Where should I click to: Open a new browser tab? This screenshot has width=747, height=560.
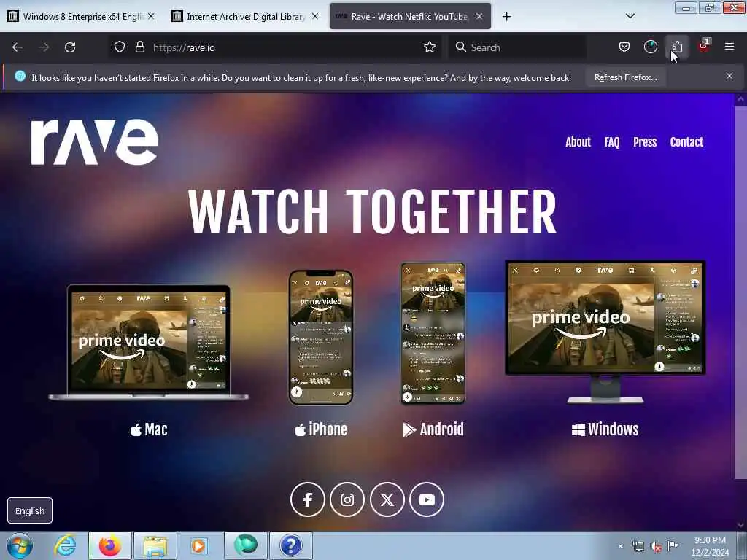click(506, 17)
